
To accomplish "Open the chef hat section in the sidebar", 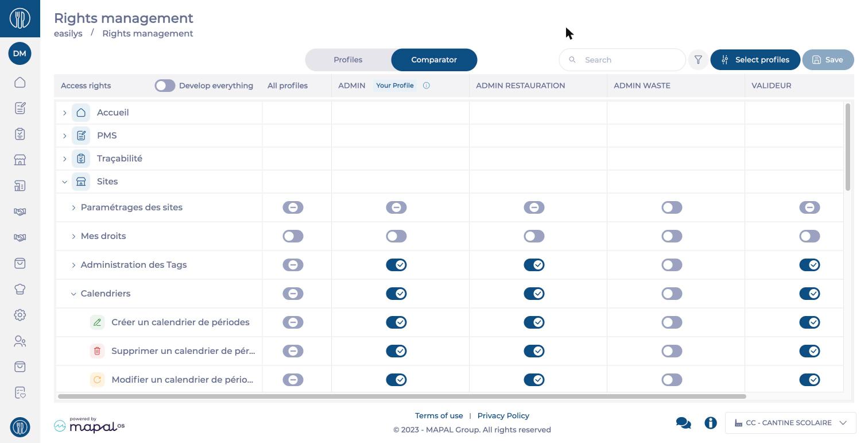I will [x=20, y=289].
